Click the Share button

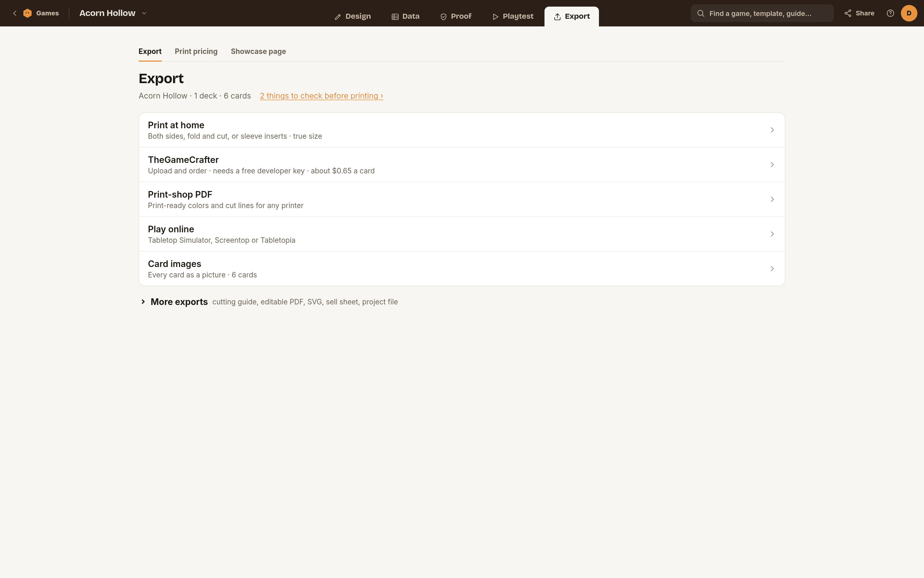(859, 13)
